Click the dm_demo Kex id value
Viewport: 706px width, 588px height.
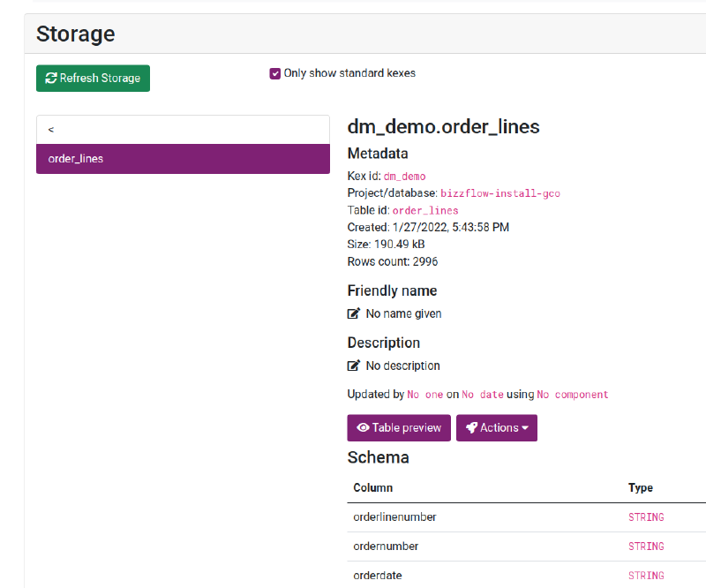[404, 177]
